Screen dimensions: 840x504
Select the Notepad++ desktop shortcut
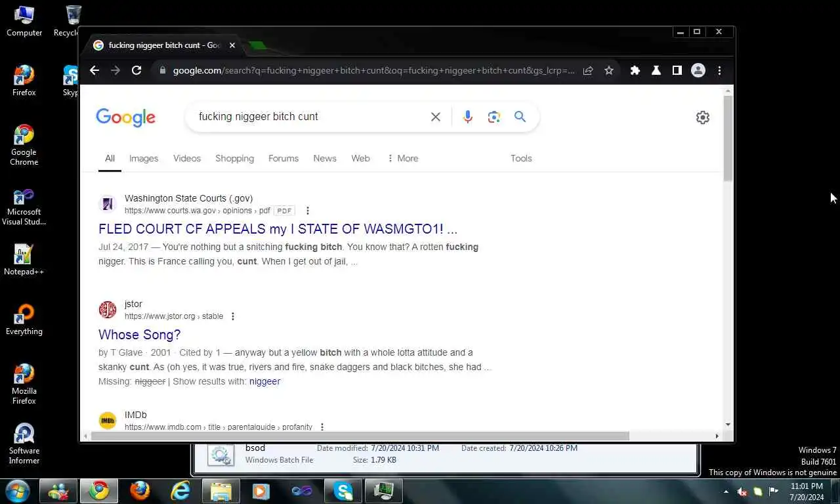pyautogui.click(x=24, y=260)
